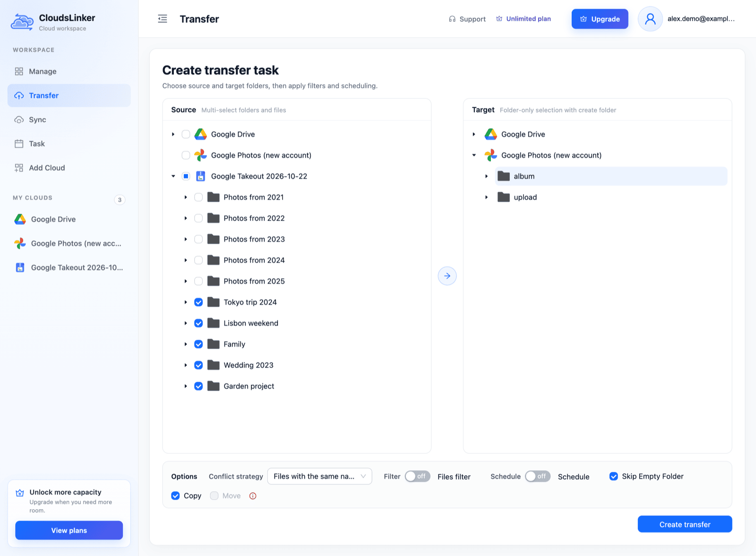Click the View plans button

tap(69, 530)
